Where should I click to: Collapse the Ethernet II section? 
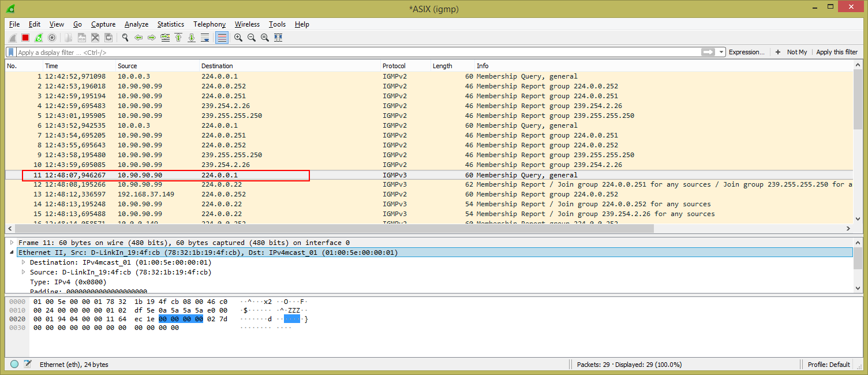click(x=12, y=253)
